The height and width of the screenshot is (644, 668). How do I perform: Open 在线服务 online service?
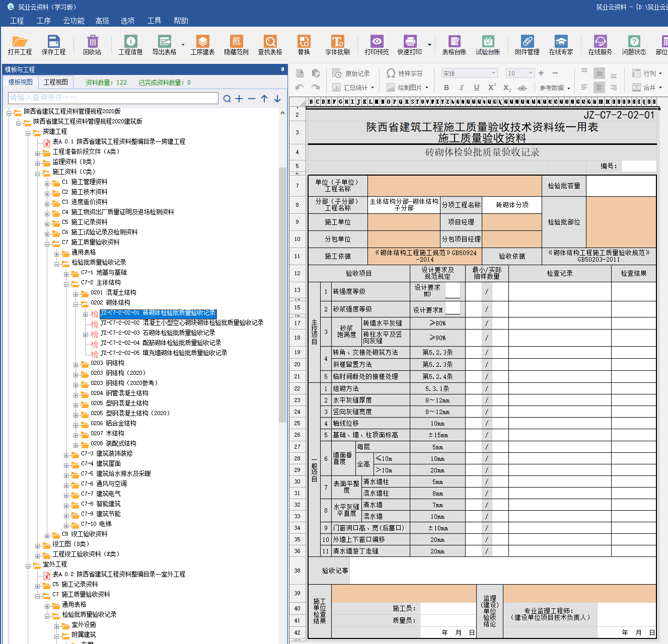pyautogui.click(x=600, y=45)
